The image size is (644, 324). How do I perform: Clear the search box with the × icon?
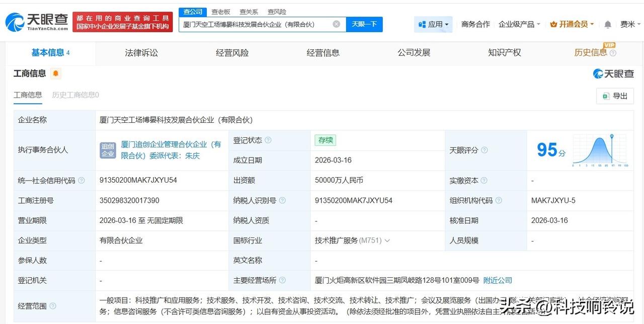pyautogui.click(x=336, y=24)
